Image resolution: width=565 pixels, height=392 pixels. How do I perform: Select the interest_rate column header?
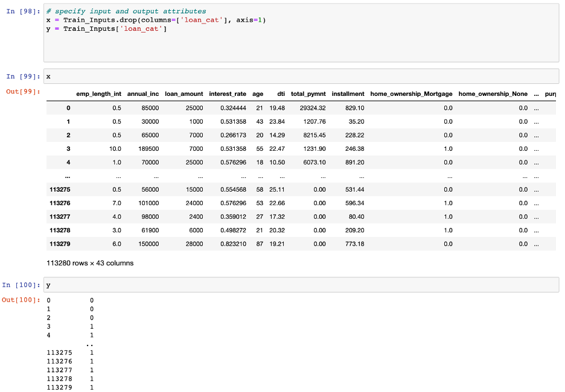[x=228, y=93]
